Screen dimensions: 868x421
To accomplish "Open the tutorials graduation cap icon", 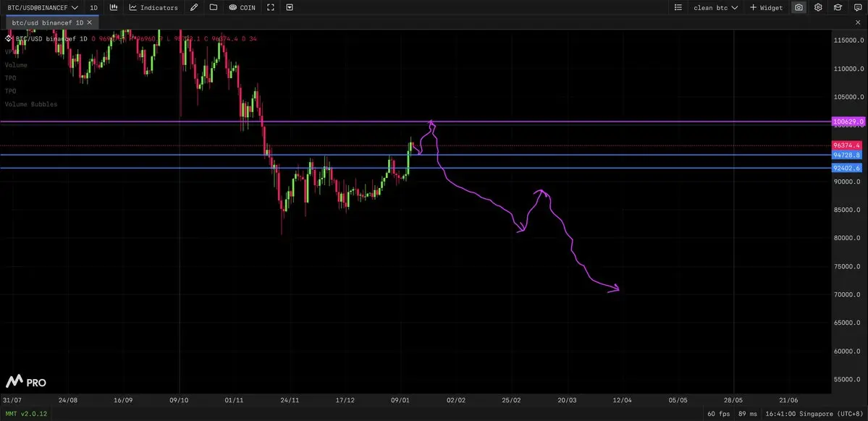I will point(838,8).
